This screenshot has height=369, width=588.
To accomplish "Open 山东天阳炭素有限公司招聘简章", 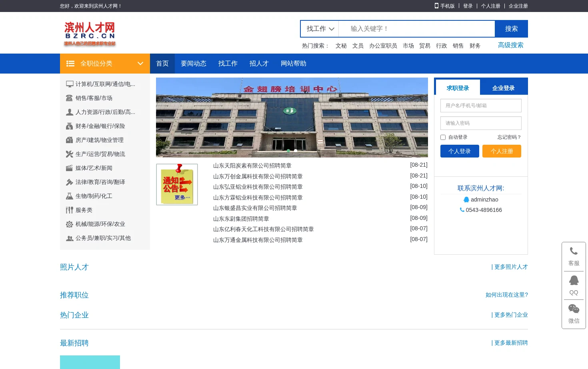I will pos(252,166).
